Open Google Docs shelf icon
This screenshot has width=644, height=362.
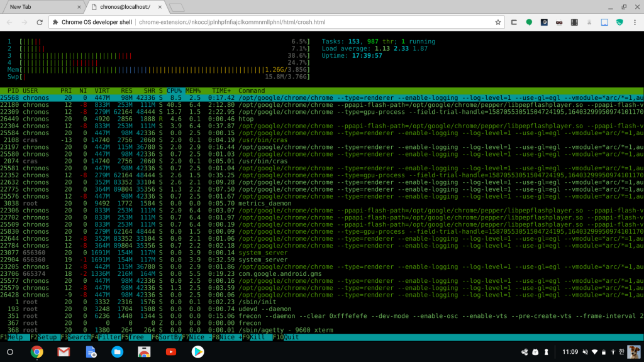click(90, 352)
